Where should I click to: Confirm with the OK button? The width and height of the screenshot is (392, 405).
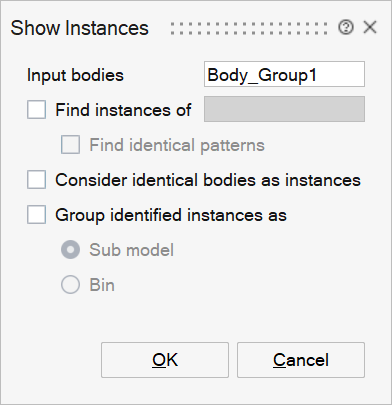click(x=165, y=360)
